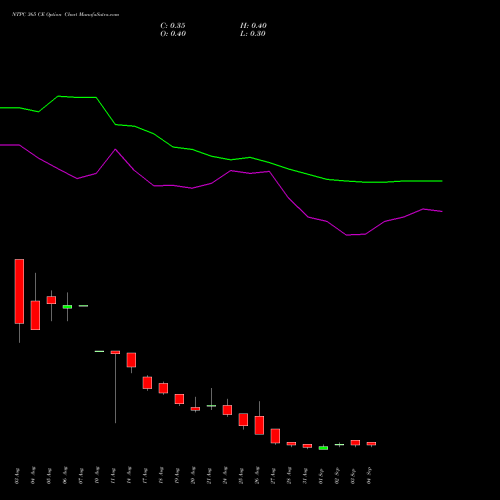This screenshot has width=500, height=500.
Task: Click the 27 Aug date label
Action: pos(273,476)
